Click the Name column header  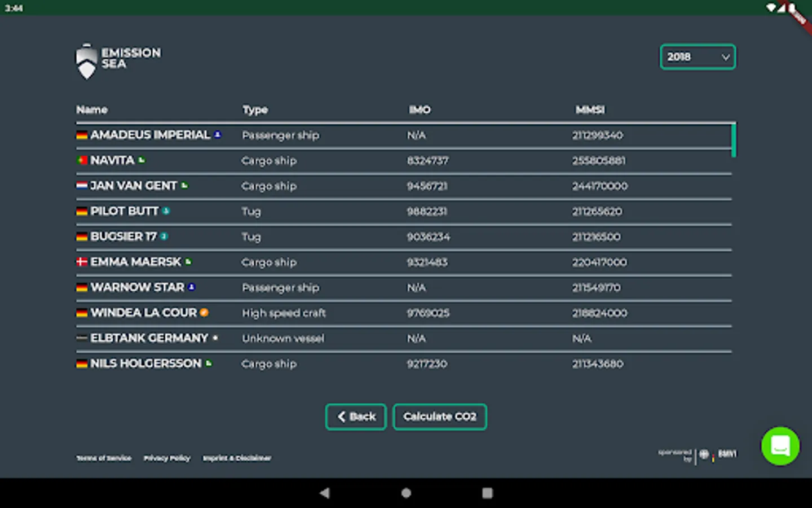click(x=92, y=110)
